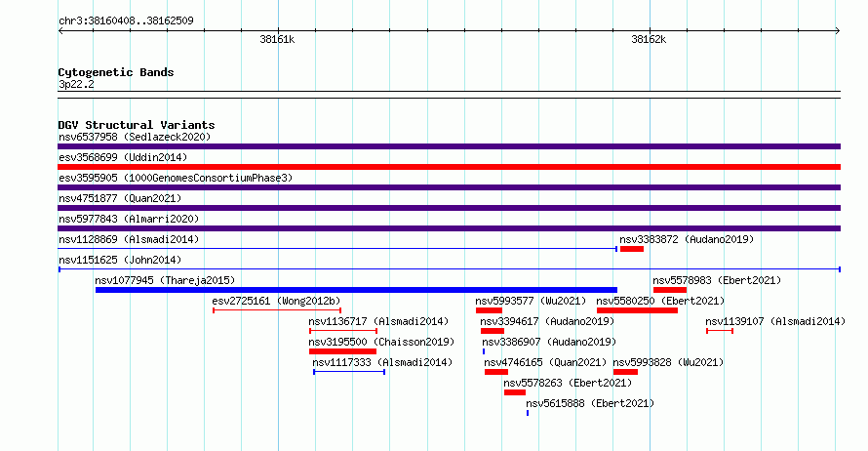Click the 38161k ruler tick label
868x451 pixels.
277,39
